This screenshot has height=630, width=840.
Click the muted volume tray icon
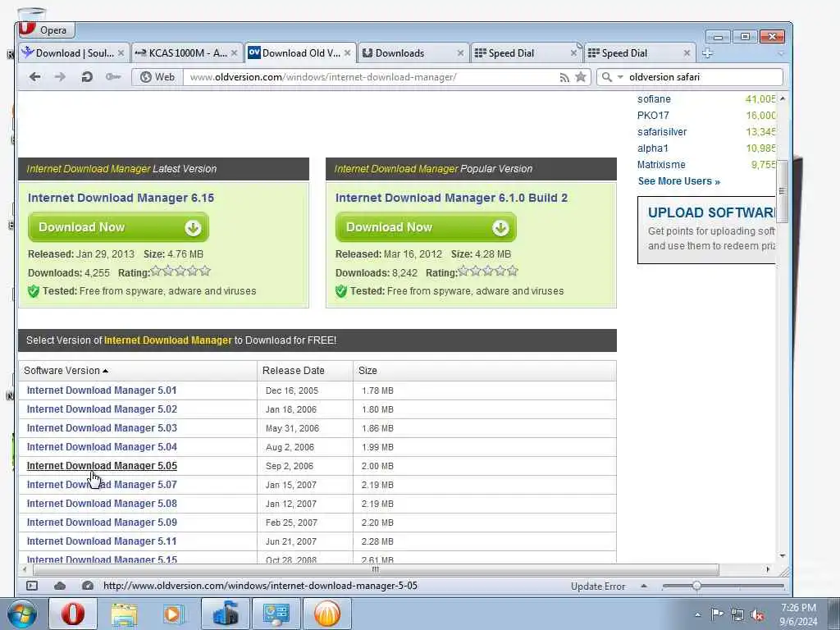click(757, 614)
